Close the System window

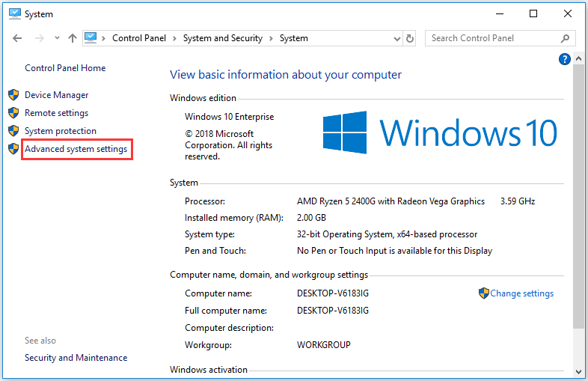(x=568, y=14)
